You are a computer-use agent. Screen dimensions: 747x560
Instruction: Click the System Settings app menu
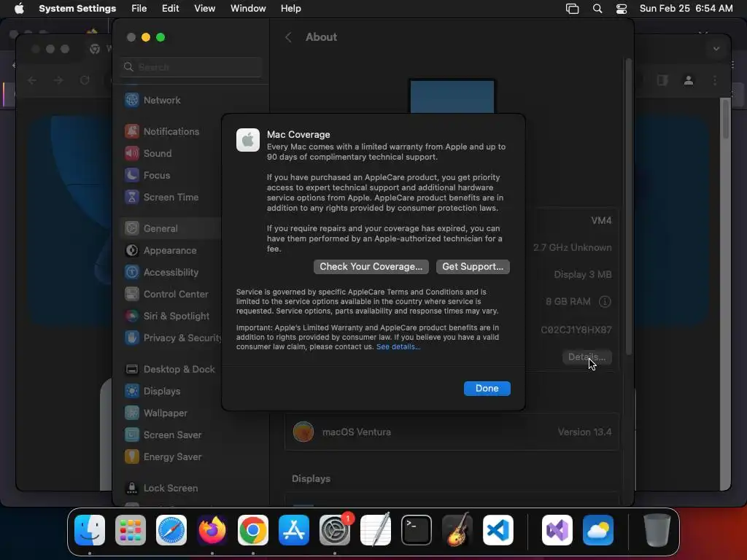pyautogui.click(x=77, y=9)
